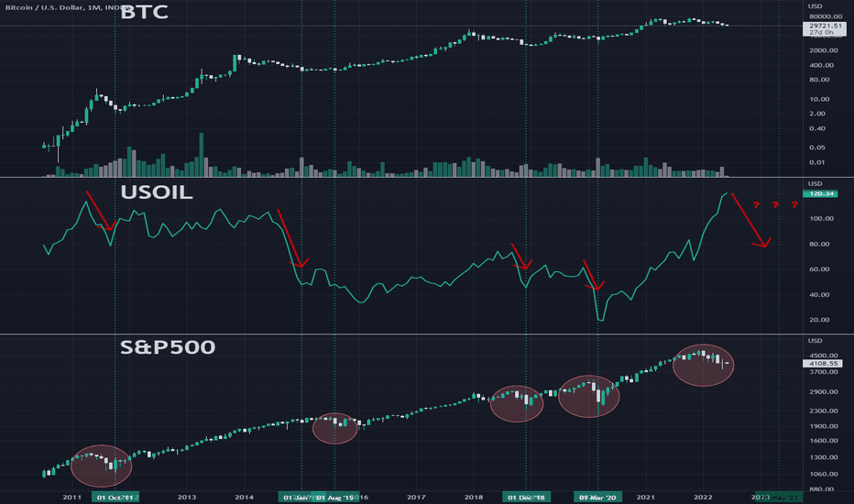Viewport: 854px width, 504px height.
Task: Click the 20.00 USOIL axis value
Action: (820, 320)
